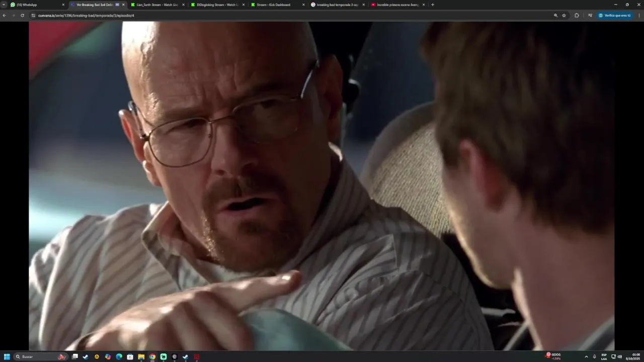Open the browser extensions puzzle icon
The height and width of the screenshot is (362, 644).
click(577, 16)
